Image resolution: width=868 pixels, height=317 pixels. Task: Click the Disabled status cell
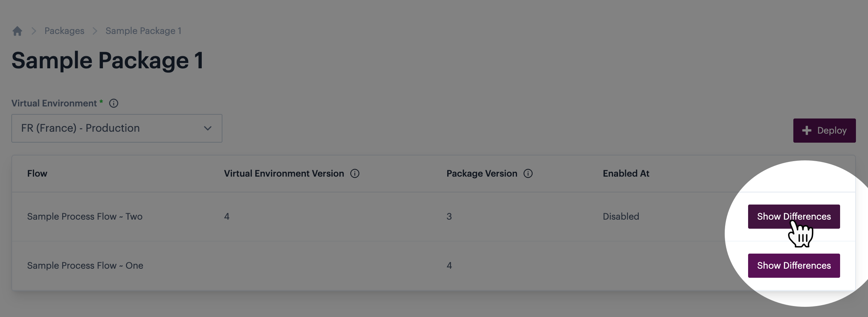pyautogui.click(x=621, y=217)
